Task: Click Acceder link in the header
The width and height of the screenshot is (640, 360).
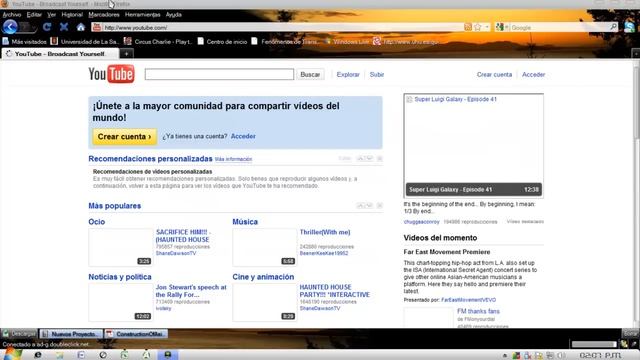Action: tap(533, 75)
